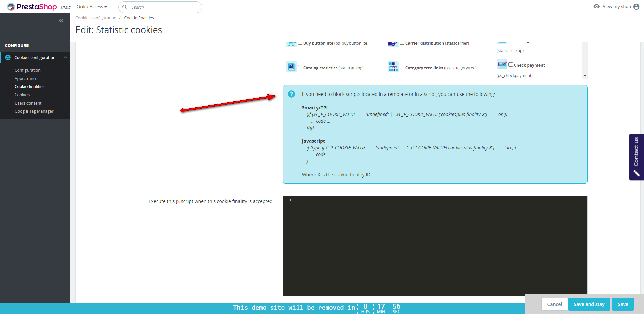The height and width of the screenshot is (314, 644).
Task: Collapse the Cookies configuration menu chevron
Action: click(66, 58)
